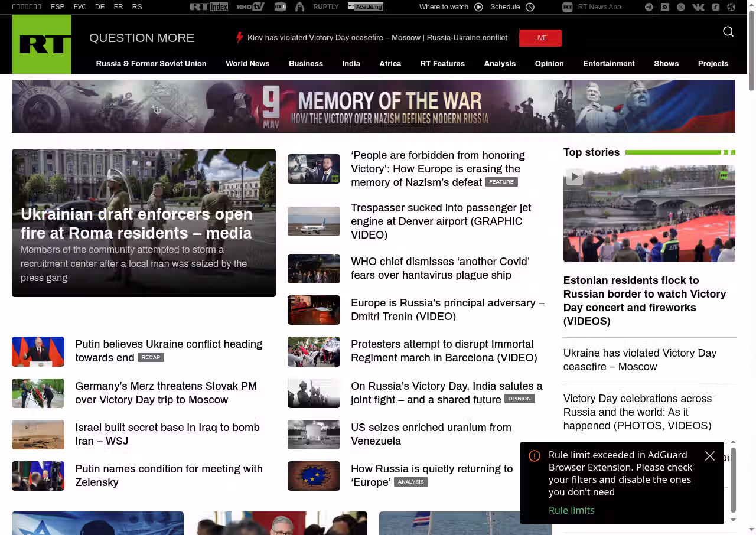Image resolution: width=756 pixels, height=535 pixels.
Task: Click the green RT logo
Action: [x=41, y=44]
